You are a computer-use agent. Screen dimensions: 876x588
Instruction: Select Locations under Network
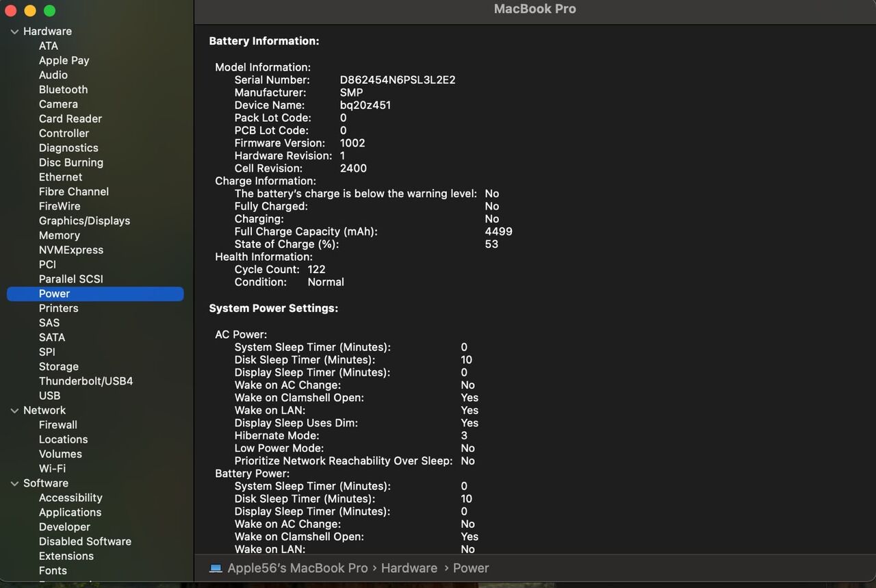tap(63, 439)
